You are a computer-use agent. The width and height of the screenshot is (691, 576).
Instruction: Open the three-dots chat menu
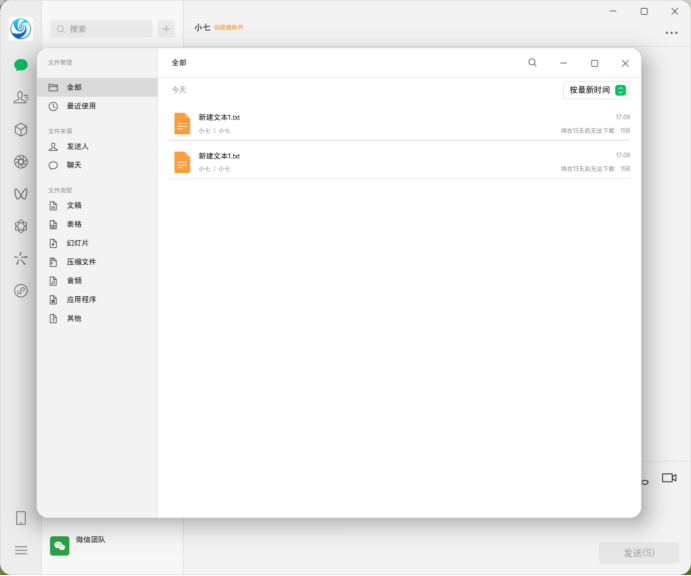[x=671, y=33]
